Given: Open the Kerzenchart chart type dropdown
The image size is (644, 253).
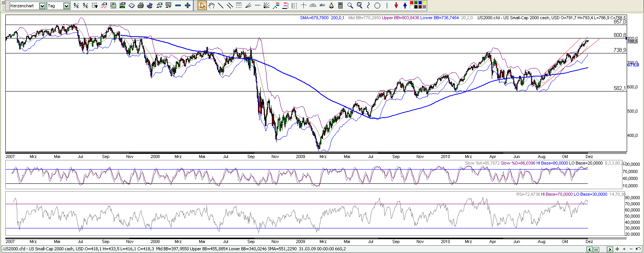Looking at the screenshot, I should point(42,6).
